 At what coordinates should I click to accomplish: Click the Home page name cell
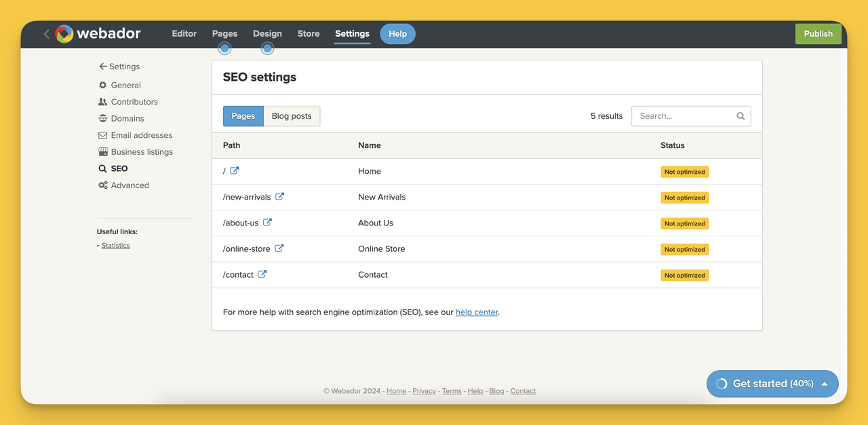[x=370, y=171]
